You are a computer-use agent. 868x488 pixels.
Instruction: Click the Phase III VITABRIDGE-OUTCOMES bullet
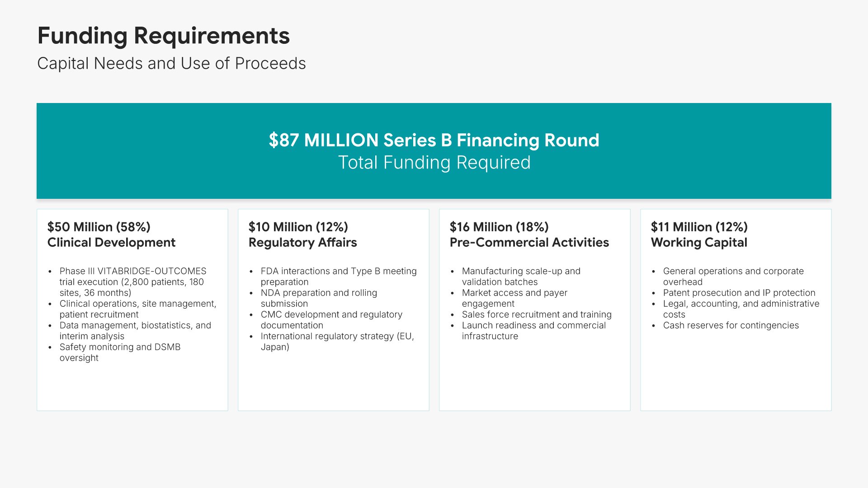tap(132, 282)
